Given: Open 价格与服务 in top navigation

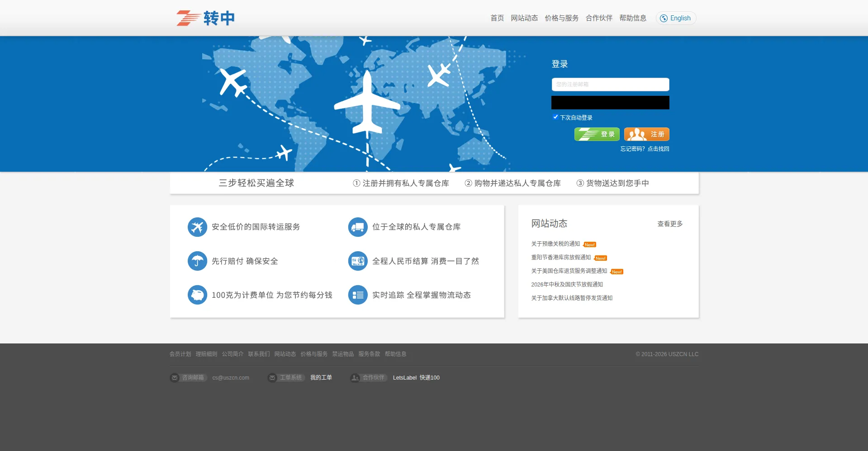Looking at the screenshot, I should 562,18.
